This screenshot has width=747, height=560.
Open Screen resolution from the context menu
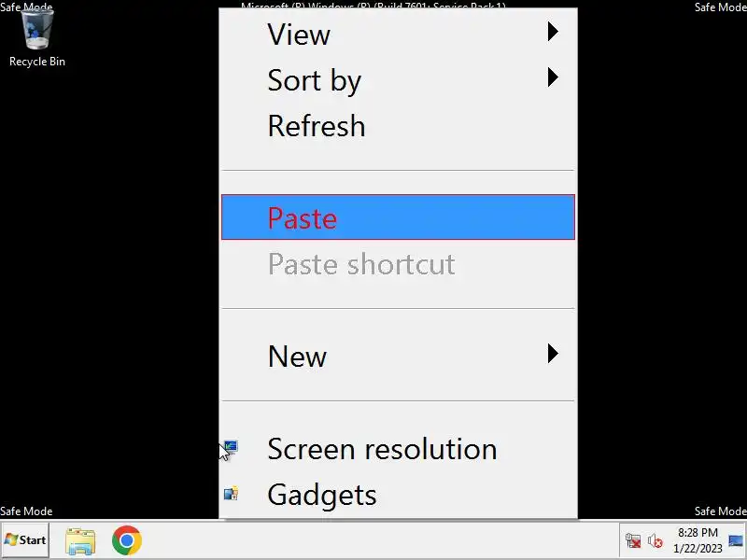(381, 449)
